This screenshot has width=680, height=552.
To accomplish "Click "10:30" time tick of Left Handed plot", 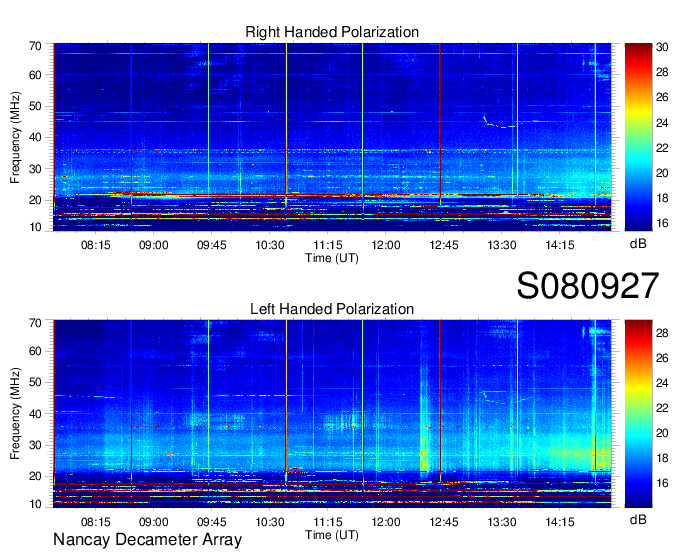I will click(270, 522).
